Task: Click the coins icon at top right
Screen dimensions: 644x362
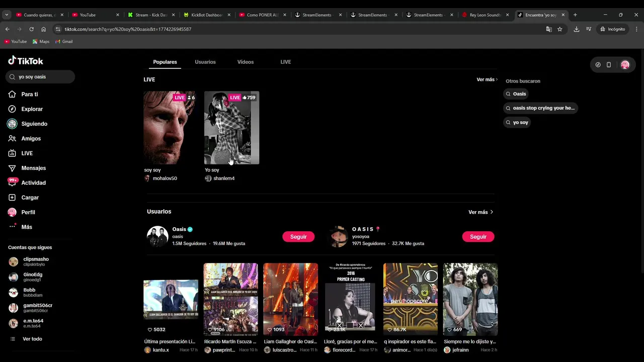Action: coord(598,65)
